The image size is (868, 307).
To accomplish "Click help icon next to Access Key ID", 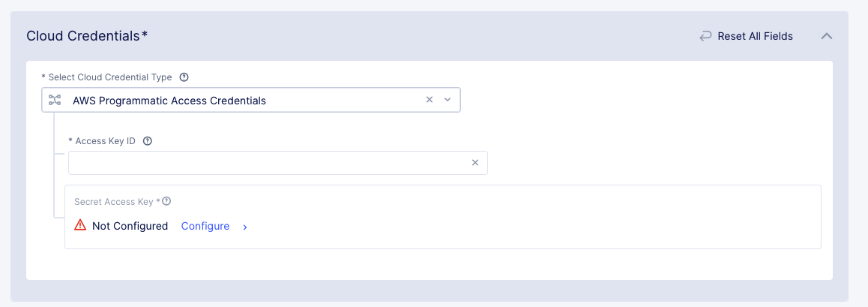I will [x=148, y=141].
